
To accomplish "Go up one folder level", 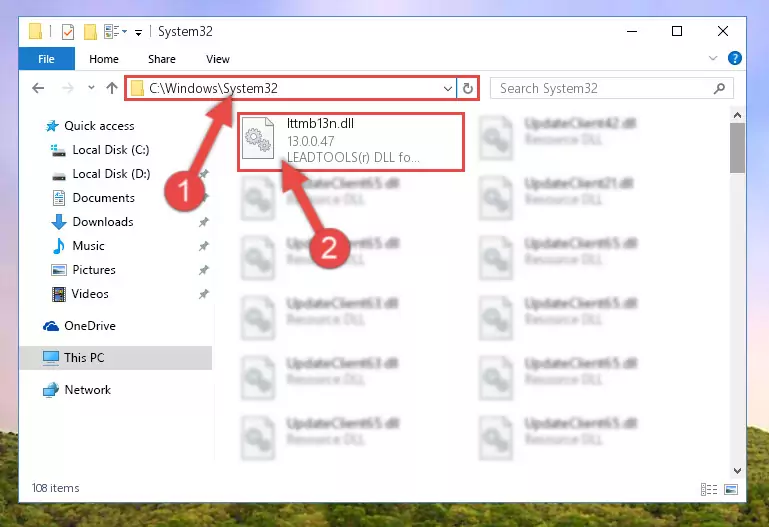I will (x=112, y=88).
